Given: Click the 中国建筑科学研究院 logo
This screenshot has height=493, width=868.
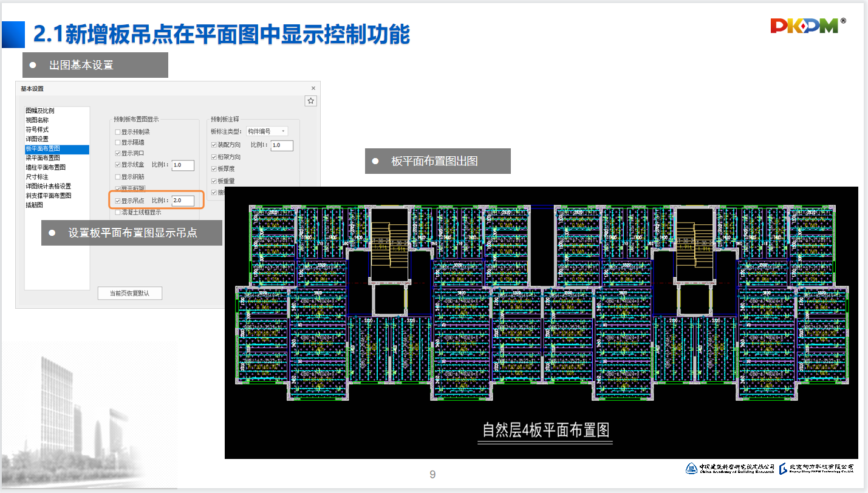Looking at the screenshot, I should point(730,468).
